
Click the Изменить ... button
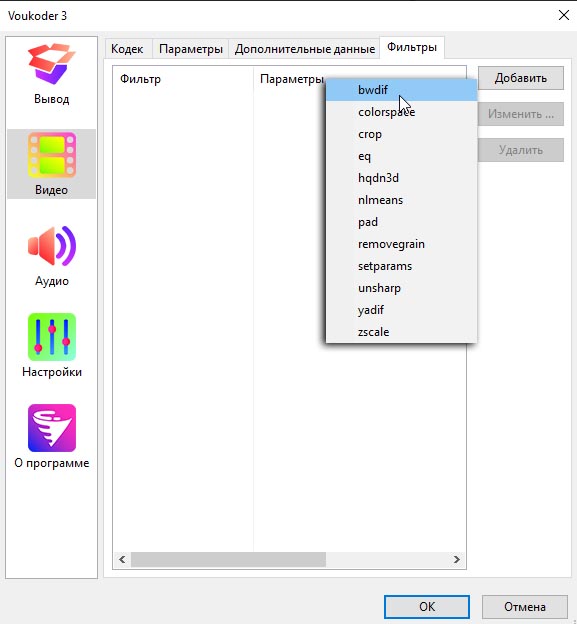(x=520, y=114)
